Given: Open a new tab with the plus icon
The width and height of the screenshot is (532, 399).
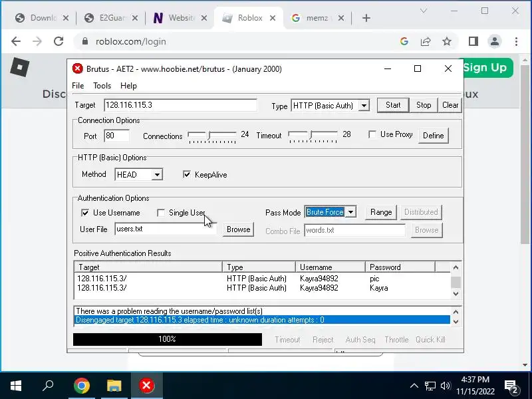Looking at the screenshot, I should coord(366,18).
